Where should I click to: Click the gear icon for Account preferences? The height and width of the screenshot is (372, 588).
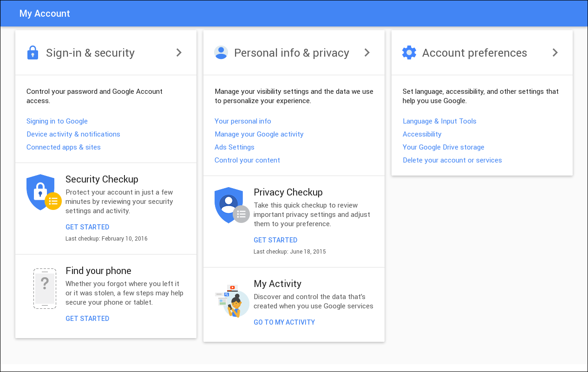[x=409, y=52]
